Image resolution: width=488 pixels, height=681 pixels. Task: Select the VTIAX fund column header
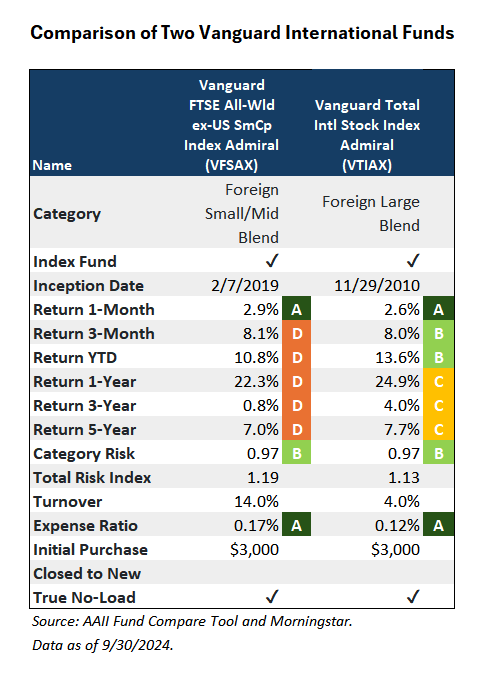pyautogui.click(x=367, y=135)
